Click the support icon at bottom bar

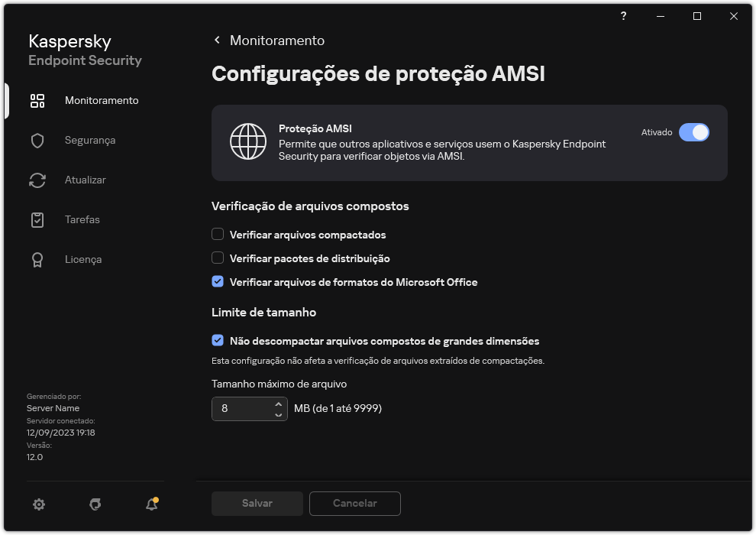pos(95,504)
